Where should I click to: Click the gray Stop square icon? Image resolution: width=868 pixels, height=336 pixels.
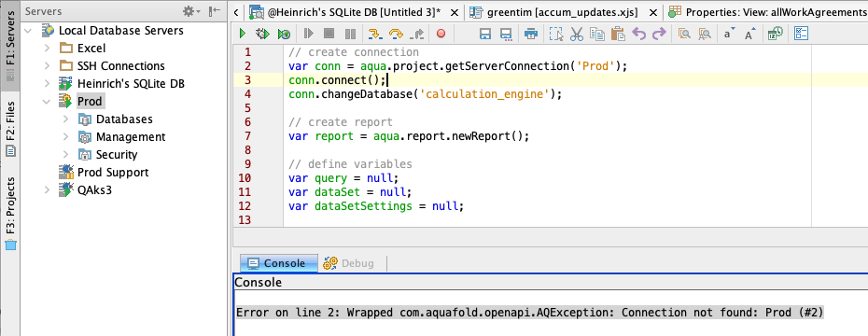pyautogui.click(x=329, y=35)
